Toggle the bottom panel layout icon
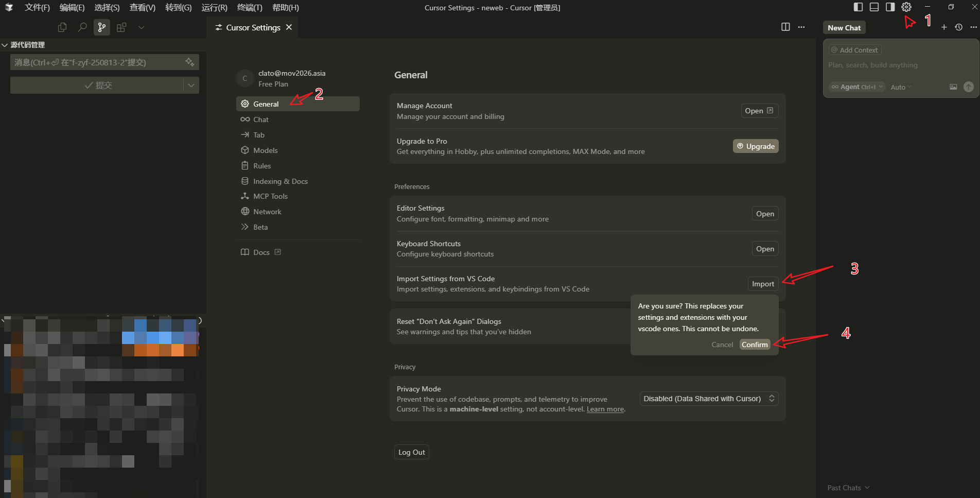 (874, 7)
